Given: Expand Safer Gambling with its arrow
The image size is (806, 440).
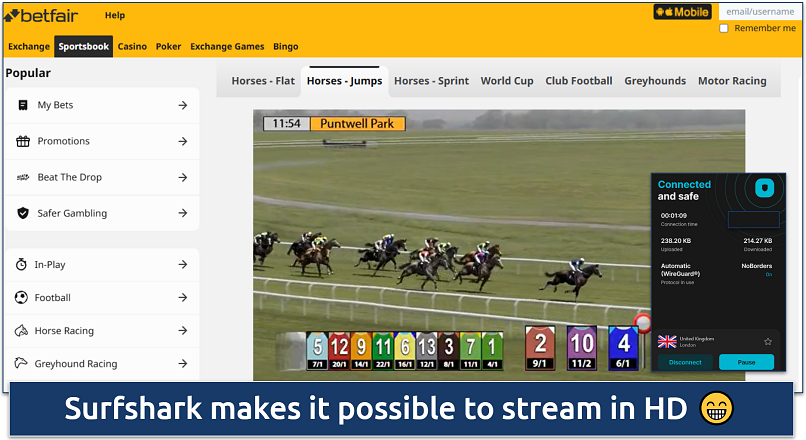Looking at the screenshot, I should tap(182, 213).
